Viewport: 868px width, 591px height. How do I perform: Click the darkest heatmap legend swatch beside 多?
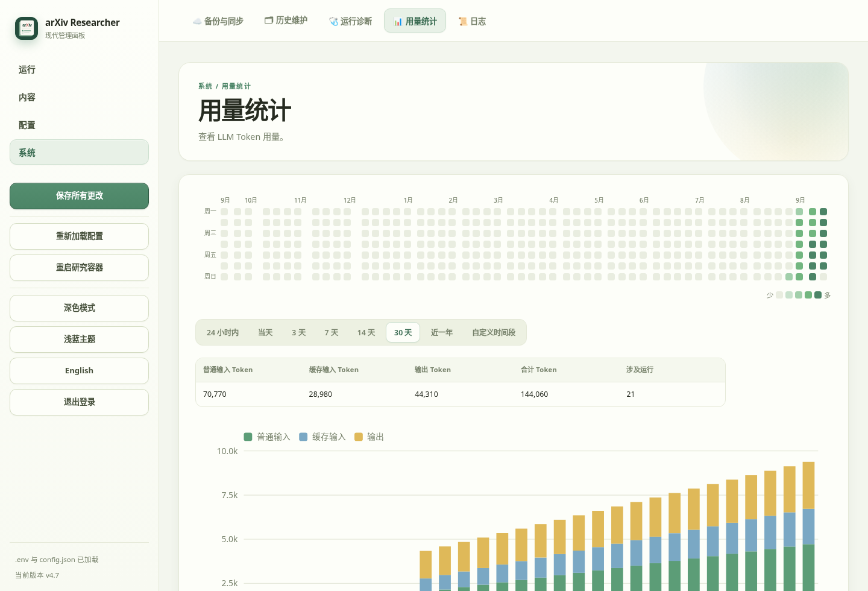(818, 295)
